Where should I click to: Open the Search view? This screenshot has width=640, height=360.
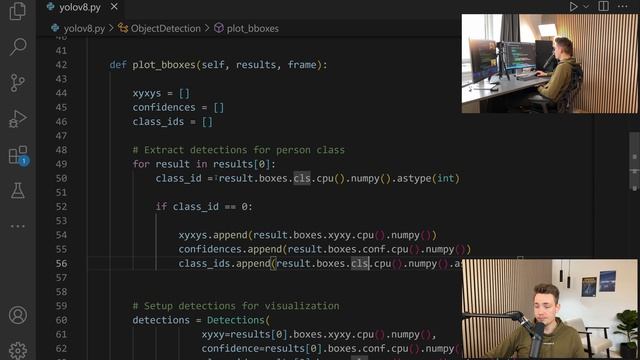click(18, 47)
